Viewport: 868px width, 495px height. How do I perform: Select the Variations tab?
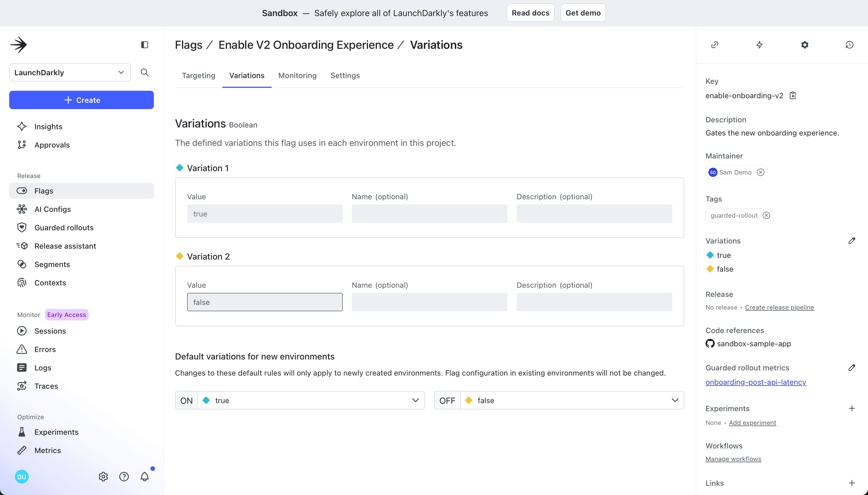click(x=247, y=76)
